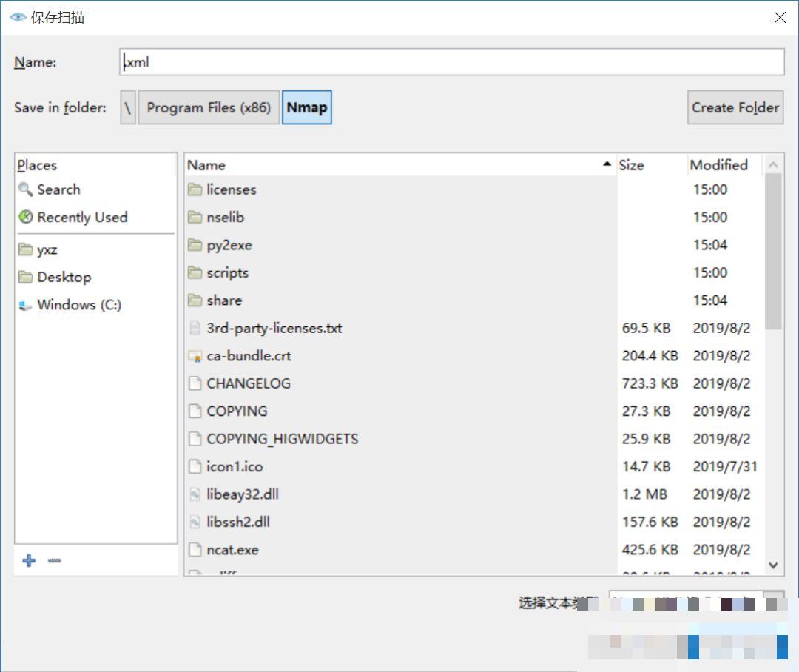Open the Program Files (x86) path button
This screenshot has width=799, height=672.
[209, 107]
